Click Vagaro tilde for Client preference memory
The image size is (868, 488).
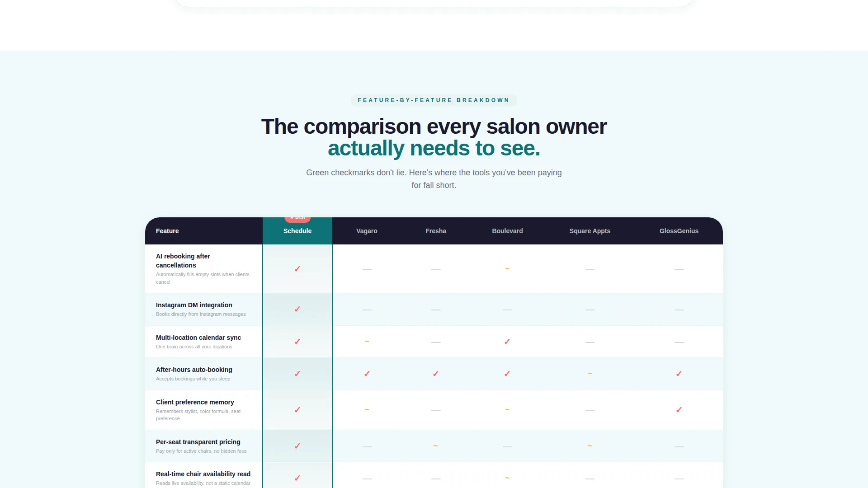(x=367, y=409)
